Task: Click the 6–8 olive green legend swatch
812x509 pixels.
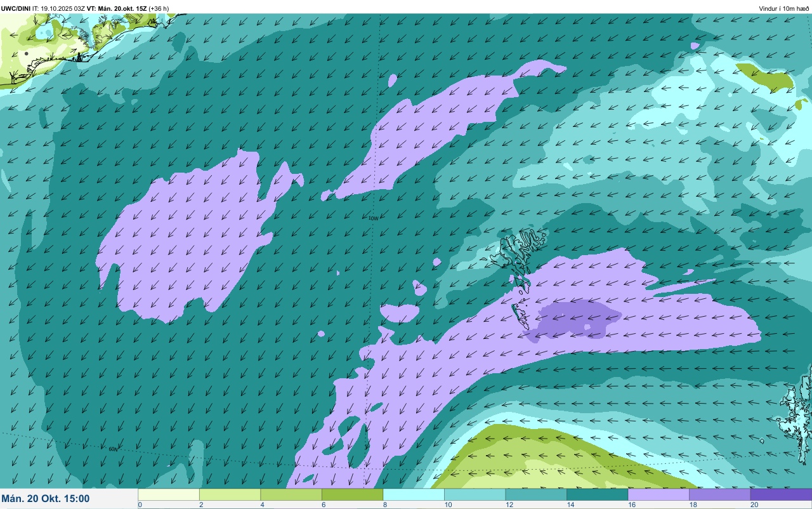Action: (x=352, y=494)
